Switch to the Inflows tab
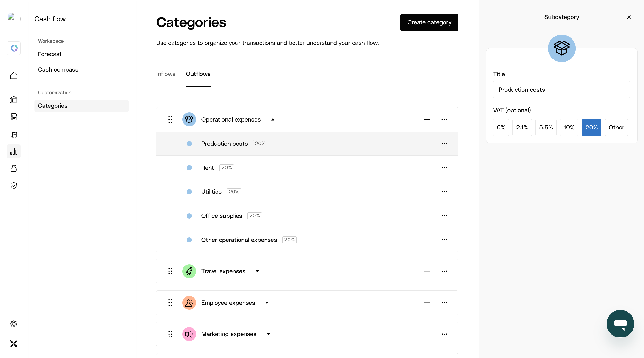644x358 pixels. point(166,74)
